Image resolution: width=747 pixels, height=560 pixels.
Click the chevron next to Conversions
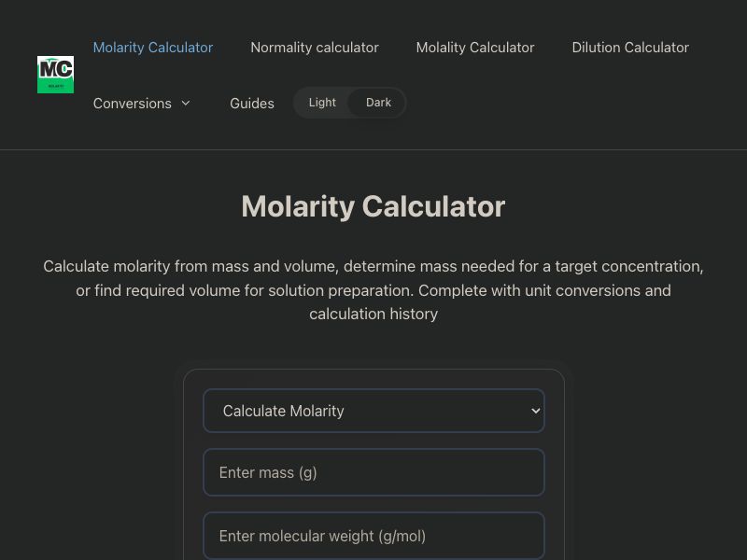point(185,103)
